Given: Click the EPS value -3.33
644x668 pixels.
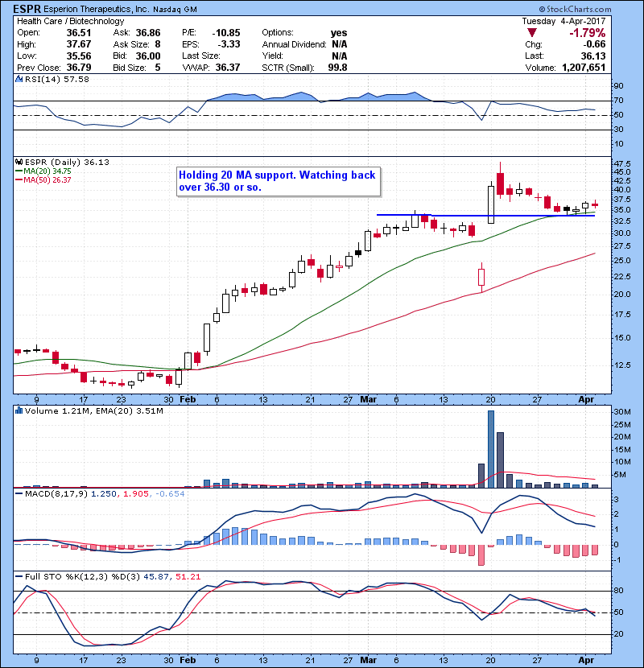Looking at the screenshot, I should click(x=229, y=44).
